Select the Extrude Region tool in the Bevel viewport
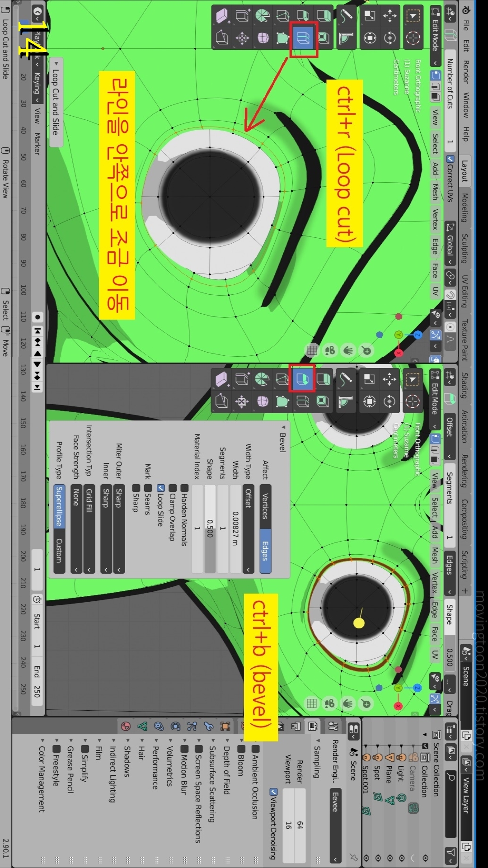488x868 pixels. coord(323,378)
